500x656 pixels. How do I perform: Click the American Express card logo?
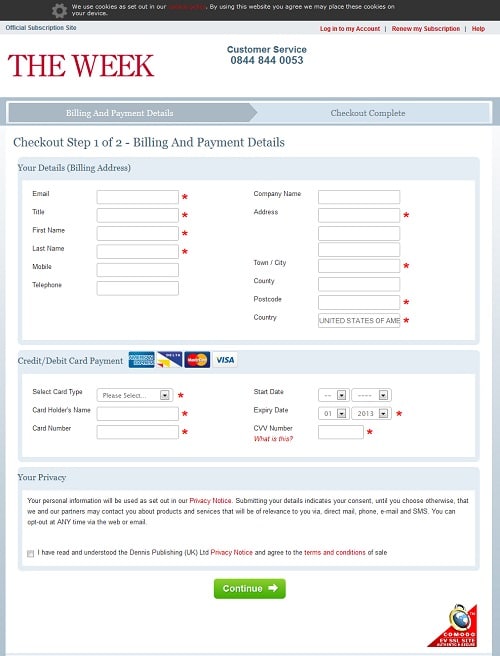tap(141, 360)
